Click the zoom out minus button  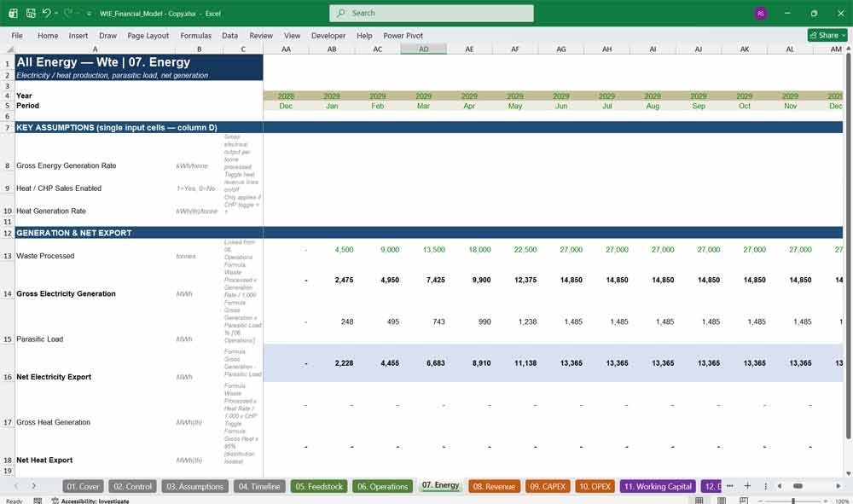pyautogui.click(x=761, y=501)
